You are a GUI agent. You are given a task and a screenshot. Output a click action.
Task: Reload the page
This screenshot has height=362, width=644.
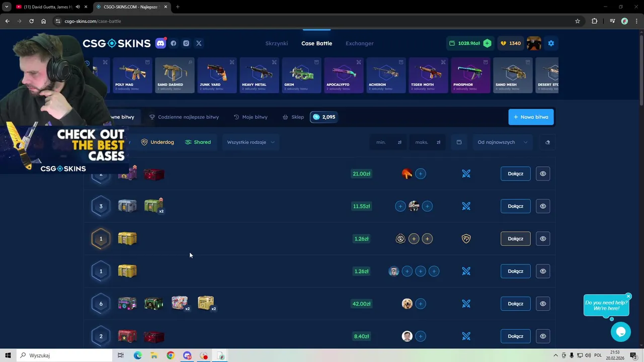point(31,21)
